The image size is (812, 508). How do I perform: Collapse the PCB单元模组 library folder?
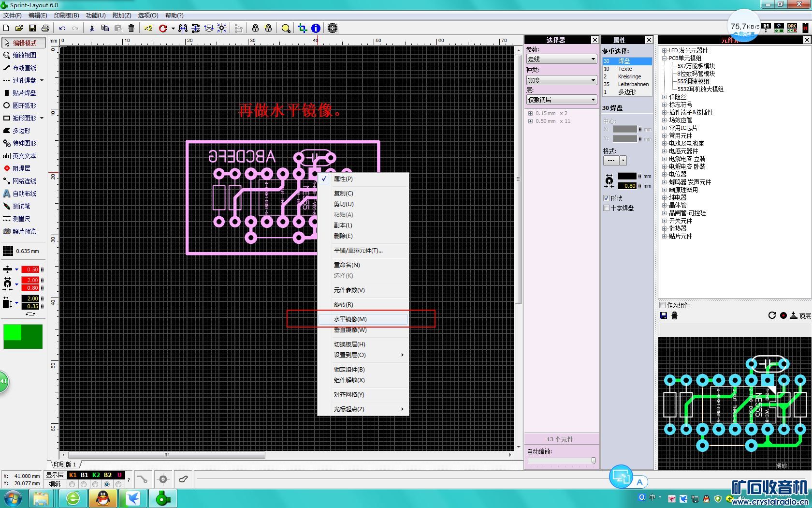pyautogui.click(x=664, y=58)
